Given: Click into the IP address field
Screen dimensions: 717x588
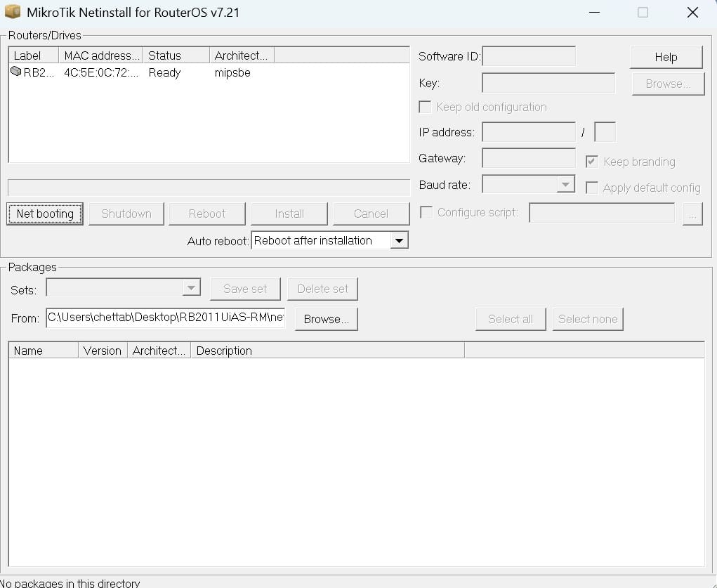Looking at the screenshot, I should click(529, 132).
